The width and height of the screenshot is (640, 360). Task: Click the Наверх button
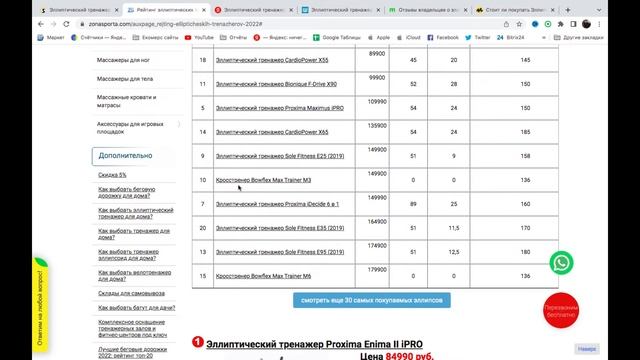587,349
